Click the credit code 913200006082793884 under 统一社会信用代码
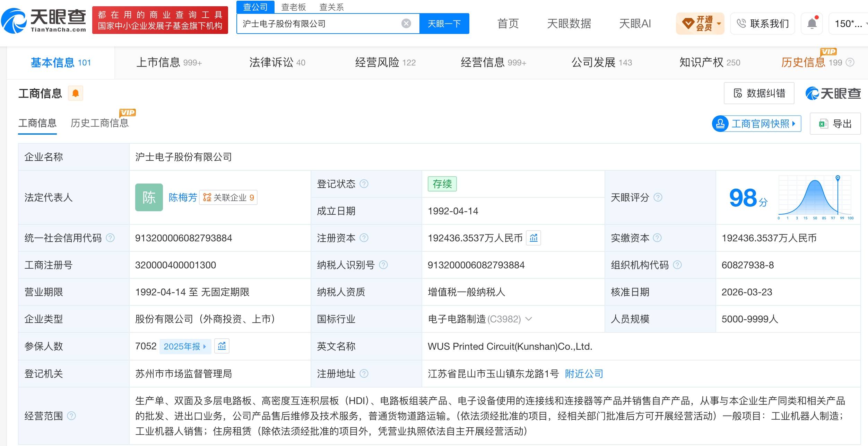This screenshot has height=446, width=868. pos(183,238)
